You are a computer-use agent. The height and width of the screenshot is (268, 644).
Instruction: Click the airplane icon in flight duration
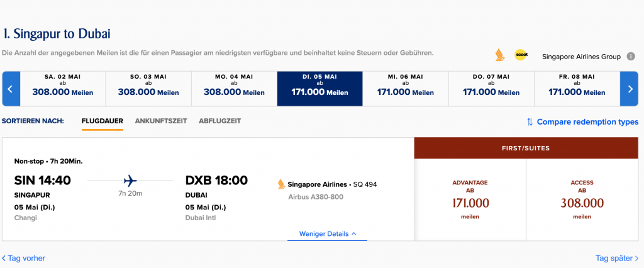130,181
